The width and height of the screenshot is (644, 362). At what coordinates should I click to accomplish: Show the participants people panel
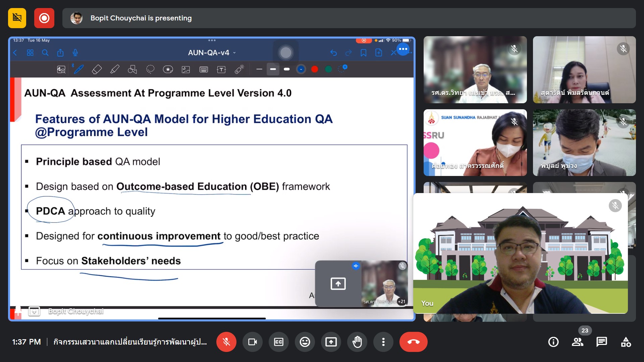pos(577,342)
